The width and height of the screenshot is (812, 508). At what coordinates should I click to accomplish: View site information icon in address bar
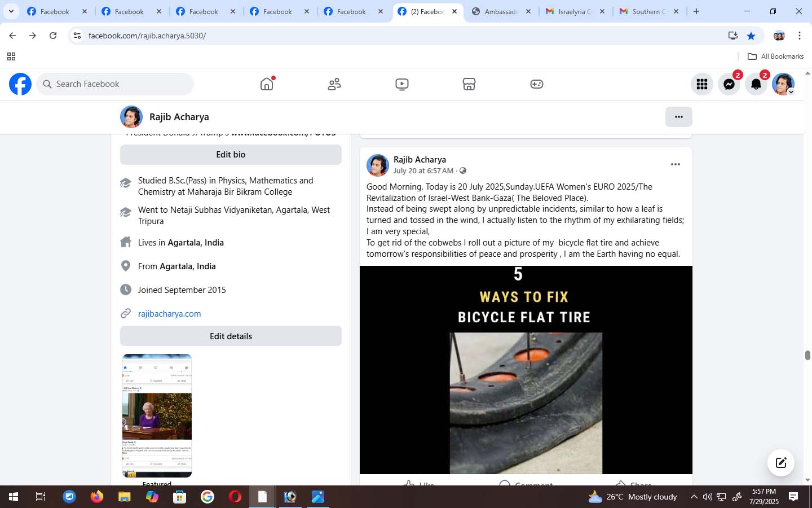point(77,36)
